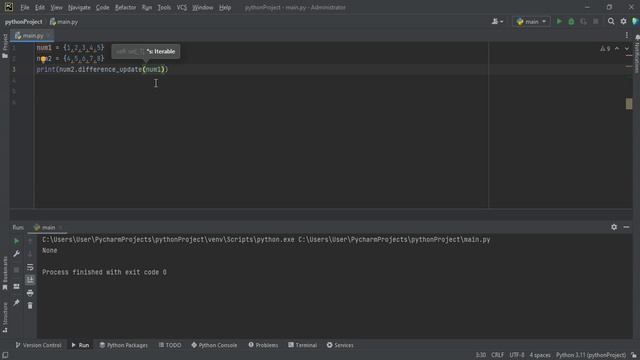This screenshot has width=640, height=360.
Task: Click CRLF line separator in status bar
Action: pos(497,356)
